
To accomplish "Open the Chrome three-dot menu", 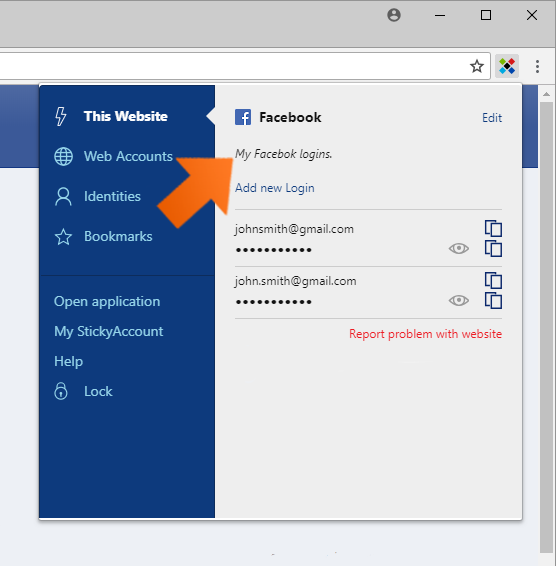I will point(537,66).
